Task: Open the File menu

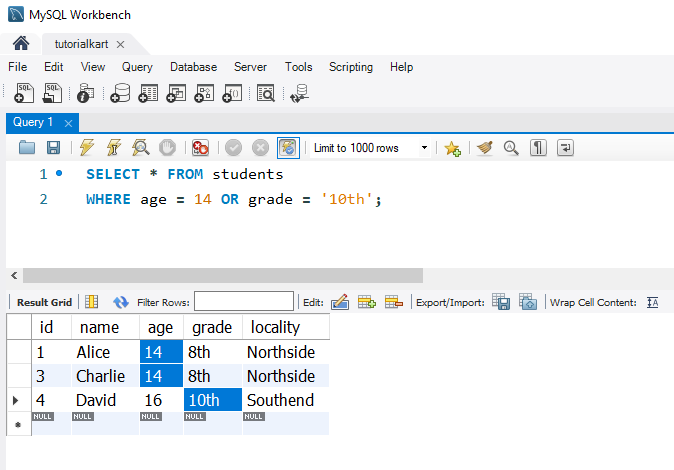Action: click(18, 67)
